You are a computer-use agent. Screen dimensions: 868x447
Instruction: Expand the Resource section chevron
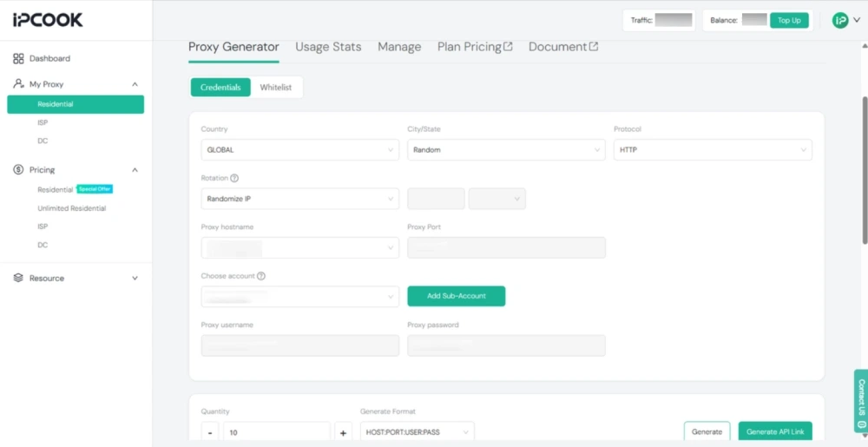pyautogui.click(x=135, y=279)
